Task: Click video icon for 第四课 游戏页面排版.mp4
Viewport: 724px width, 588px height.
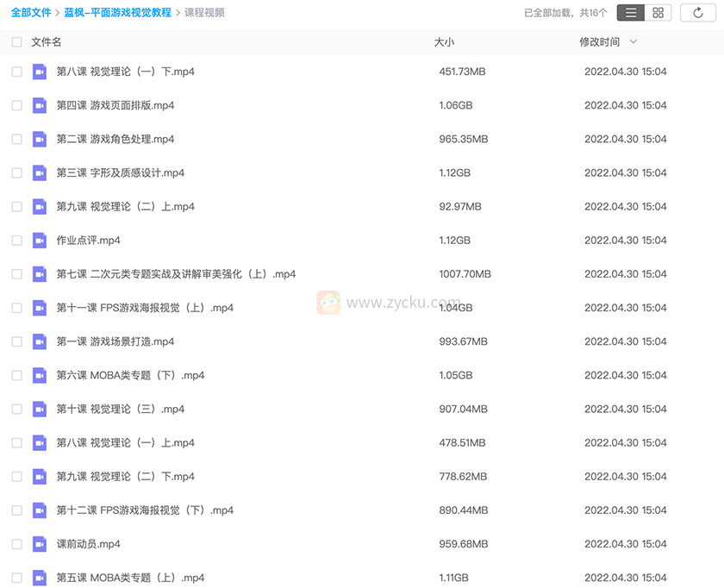Action: [x=40, y=105]
